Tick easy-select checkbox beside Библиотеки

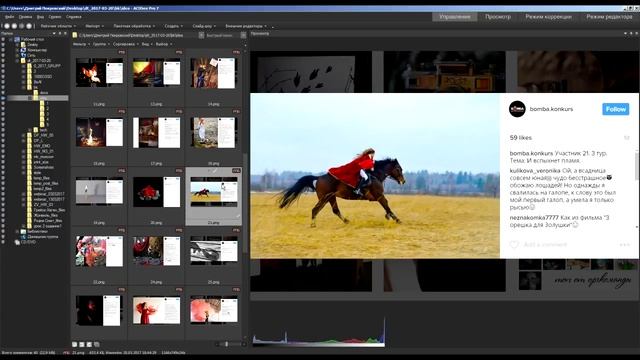pyautogui.click(x=3, y=231)
